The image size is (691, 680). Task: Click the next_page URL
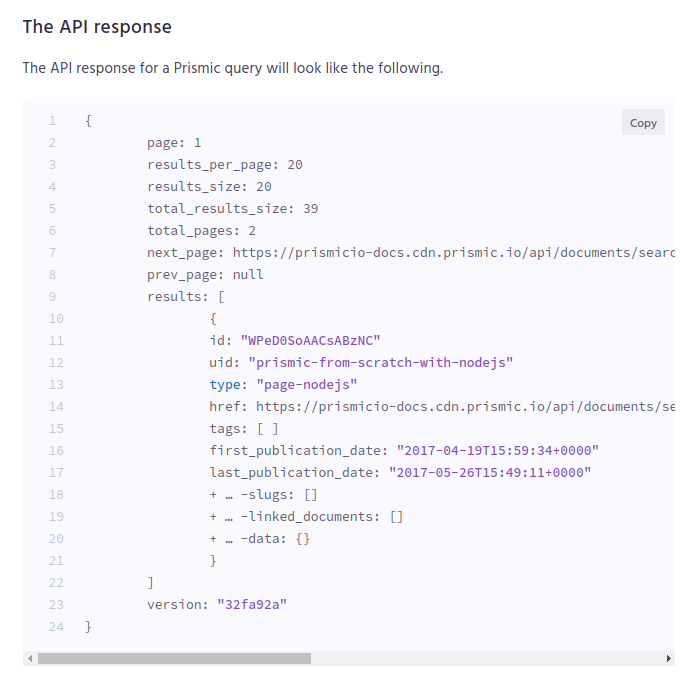(x=453, y=253)
